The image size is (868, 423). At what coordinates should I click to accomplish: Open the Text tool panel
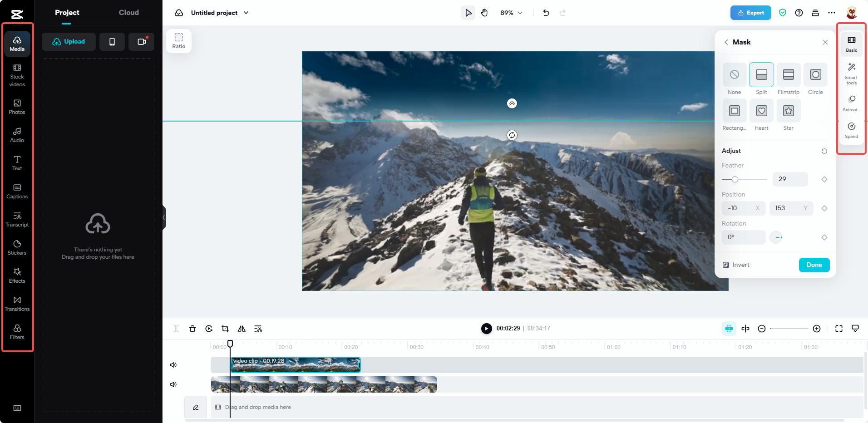(17, 163)
